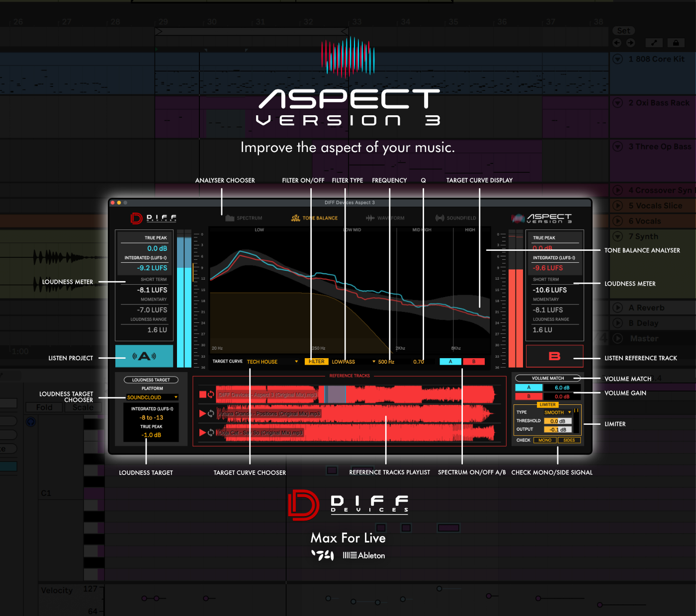This screenshot has width=696, height=616.
Task: Toggle Volume Match channel A
Action: tap(528, 387)
